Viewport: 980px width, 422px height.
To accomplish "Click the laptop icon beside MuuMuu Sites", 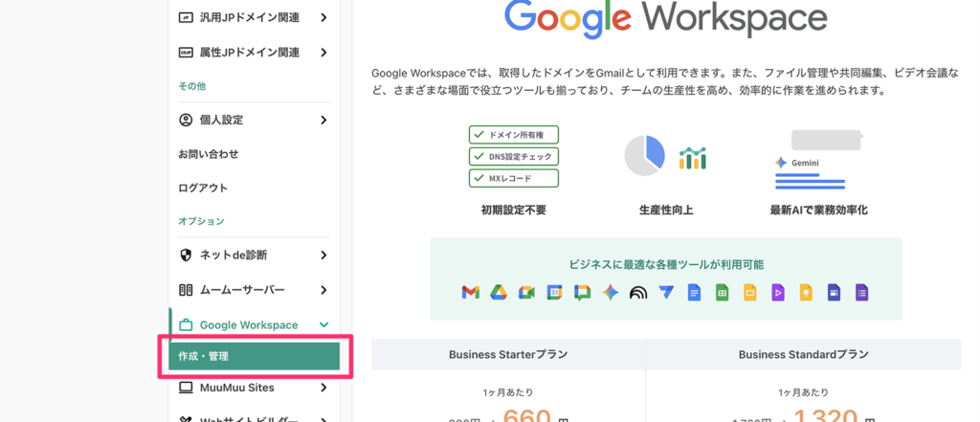I will [186, 388].
